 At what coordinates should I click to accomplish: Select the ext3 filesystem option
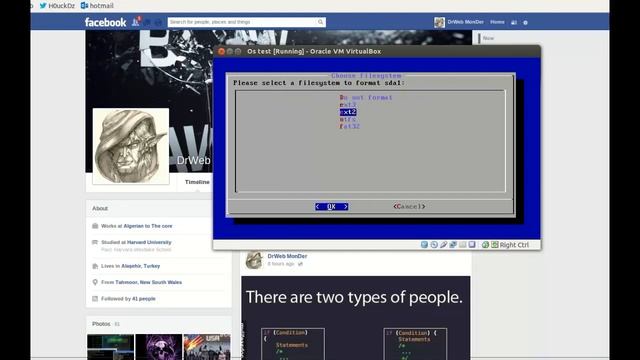click(x=348, y=105)
